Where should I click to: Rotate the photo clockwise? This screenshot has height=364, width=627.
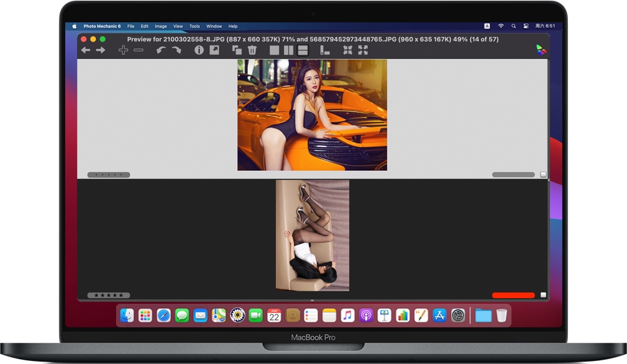pos(176,50)
